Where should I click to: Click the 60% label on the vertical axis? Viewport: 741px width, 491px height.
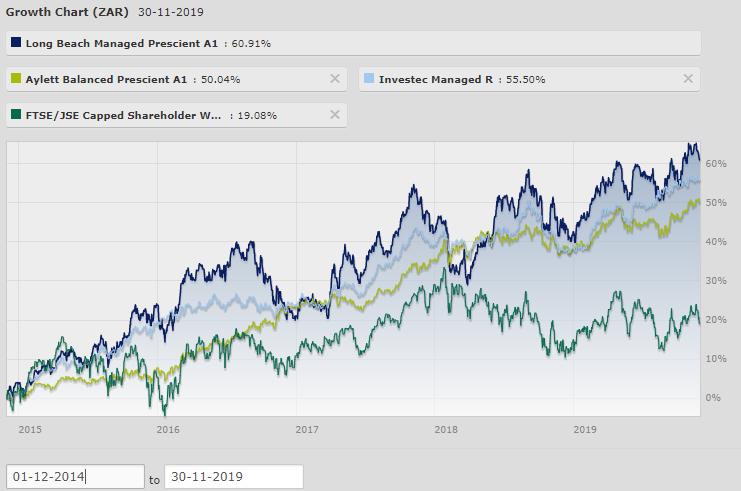point(715,163)
